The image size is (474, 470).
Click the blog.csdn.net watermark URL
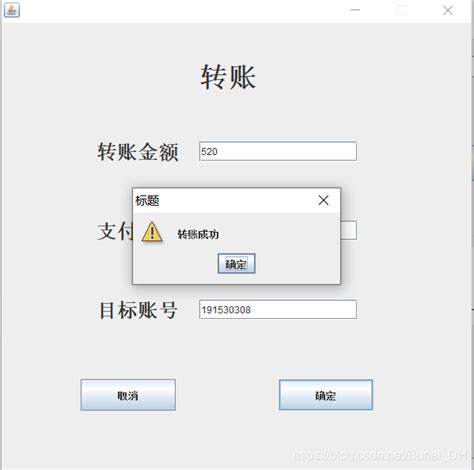point(380,455)
